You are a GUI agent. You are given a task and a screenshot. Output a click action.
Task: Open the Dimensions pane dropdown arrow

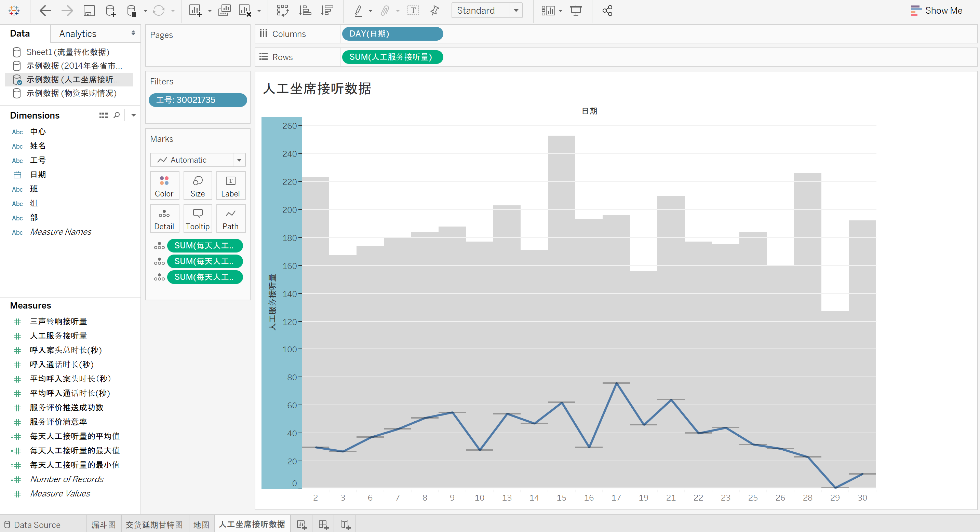point(134,115)
